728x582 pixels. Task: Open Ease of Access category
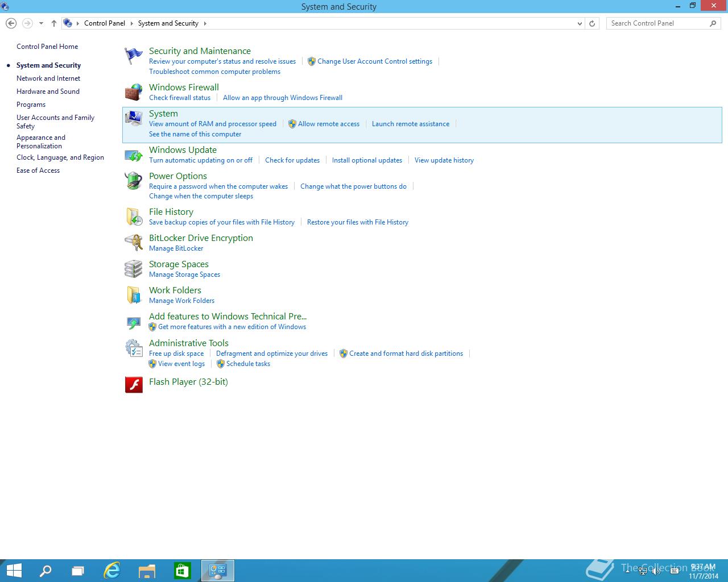pyautogui.click(x=38, y=171)
